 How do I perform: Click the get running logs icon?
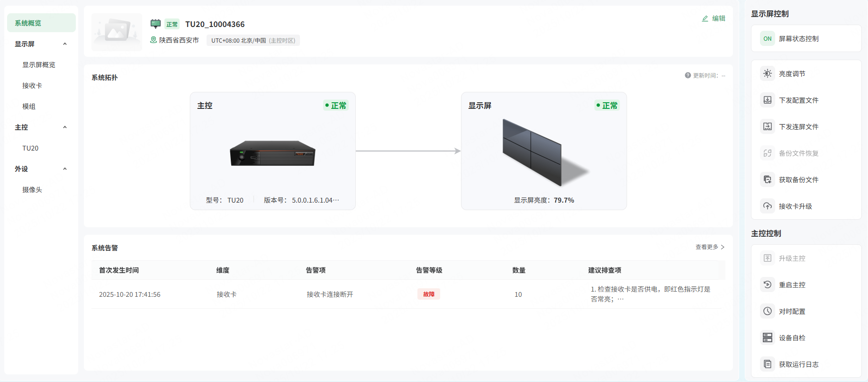pyautogui.click(x=767, y=364)
